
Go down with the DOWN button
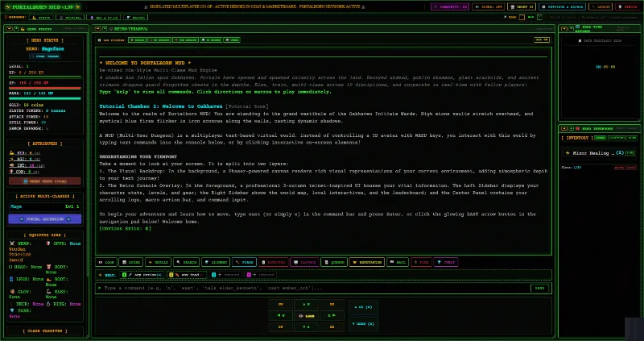tap(363, 324)
